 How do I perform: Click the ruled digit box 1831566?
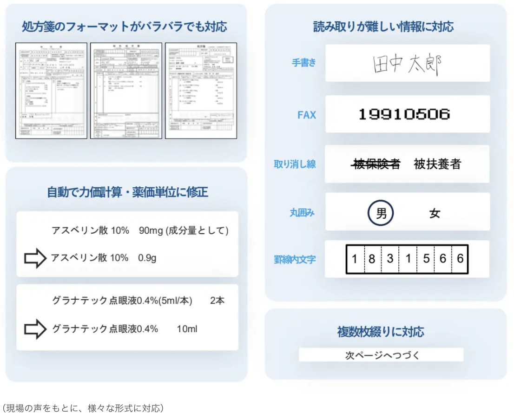[x=407, y=259]
